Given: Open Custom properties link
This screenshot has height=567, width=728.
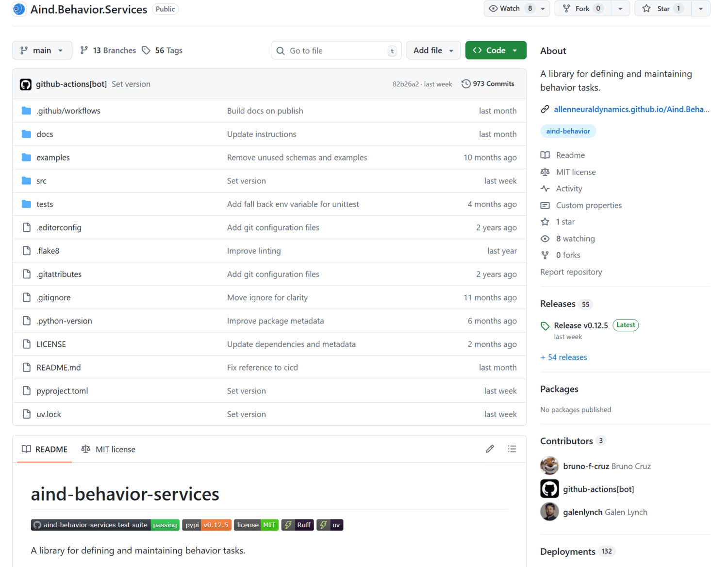Looking at the screenshot, I should (x=589, y=205).
